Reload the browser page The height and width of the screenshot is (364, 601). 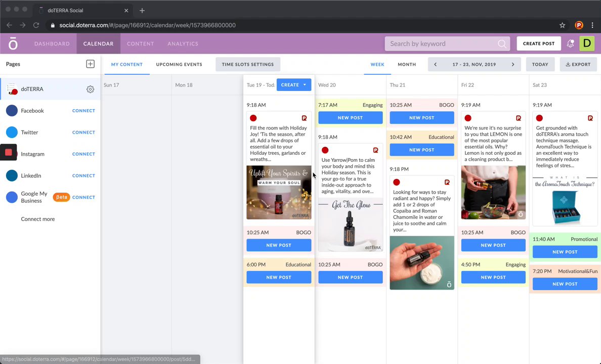pos(36,25)
